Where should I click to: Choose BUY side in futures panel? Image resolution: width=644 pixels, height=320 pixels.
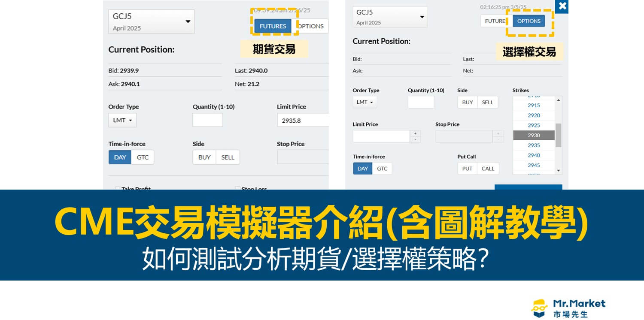(204, 157)
